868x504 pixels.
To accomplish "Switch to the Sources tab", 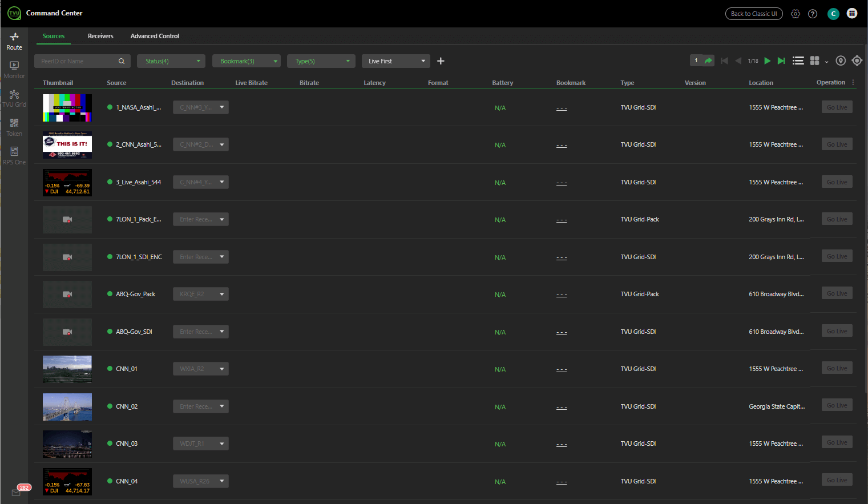I will click(54, 36).
